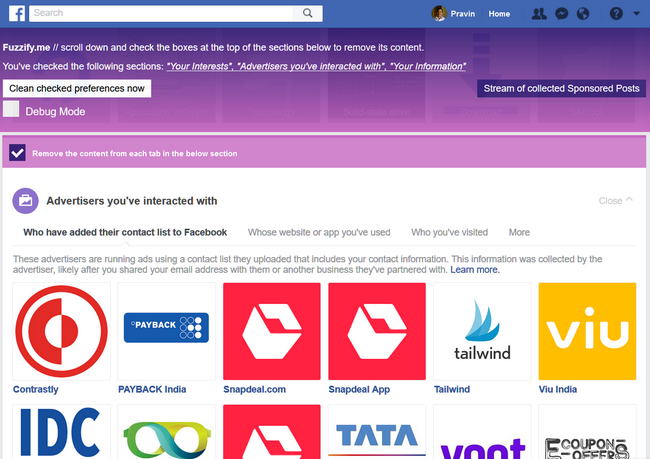
Task: Click the IDC logo thumbnail
Action: [x=61, y=432]
